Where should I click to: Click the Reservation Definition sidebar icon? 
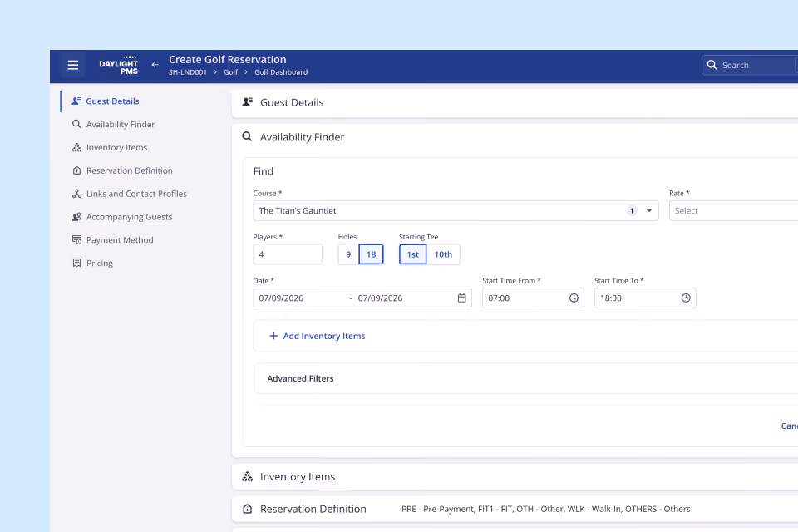(x=76, y=170)
